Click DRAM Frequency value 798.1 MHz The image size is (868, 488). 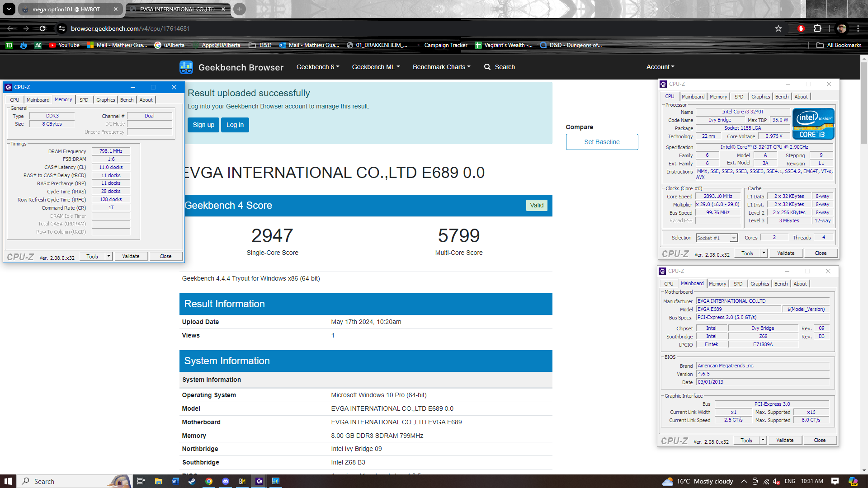click(x=111, y=151)
